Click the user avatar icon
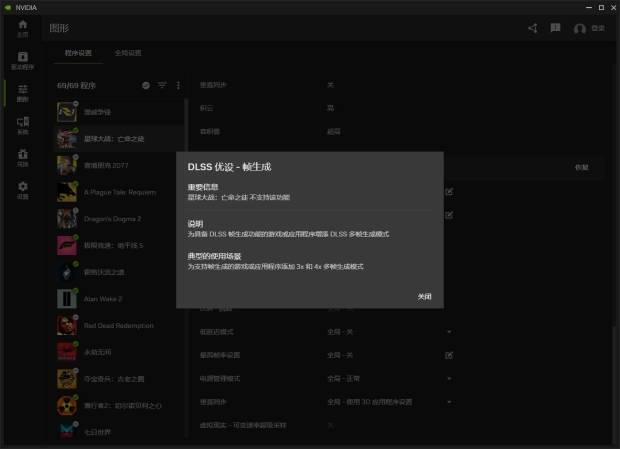The width and height of the screenshot is (620, 449). (x=580, y=28)
